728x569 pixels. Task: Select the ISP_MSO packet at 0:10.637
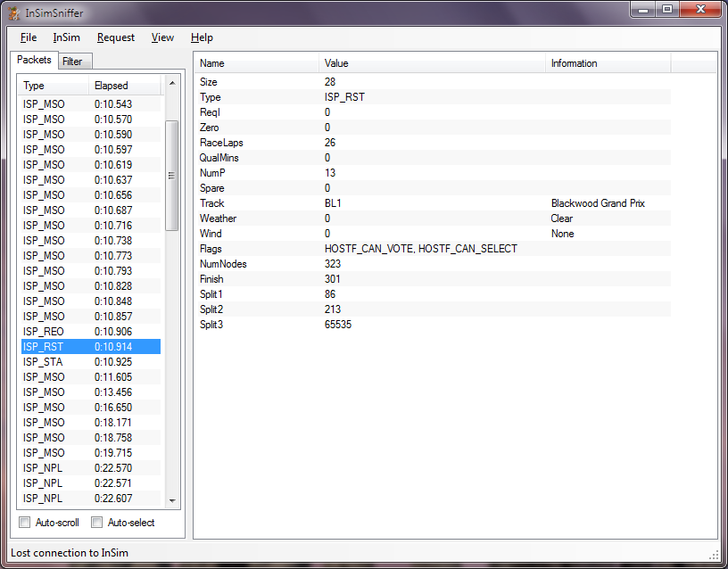point(91,180)
